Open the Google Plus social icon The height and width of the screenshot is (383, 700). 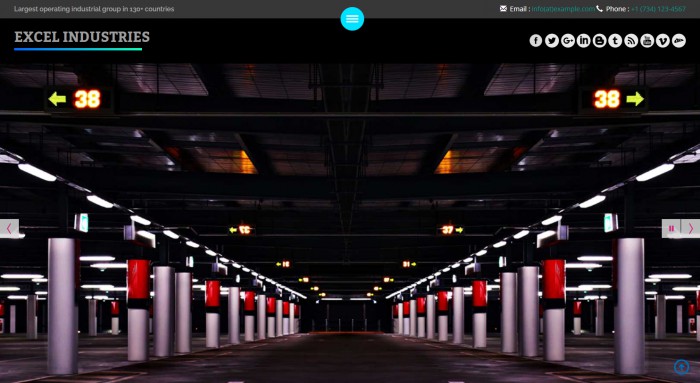pos(567,41)
